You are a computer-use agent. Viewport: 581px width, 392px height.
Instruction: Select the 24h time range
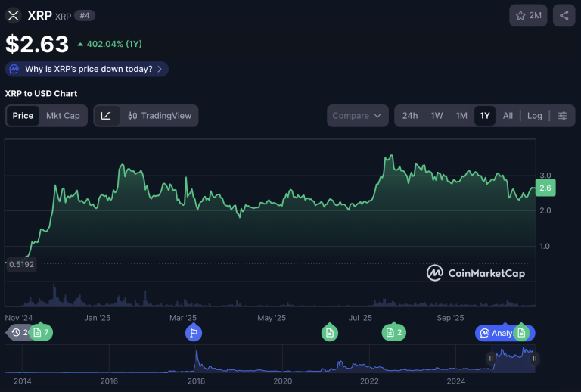(410, 116)
